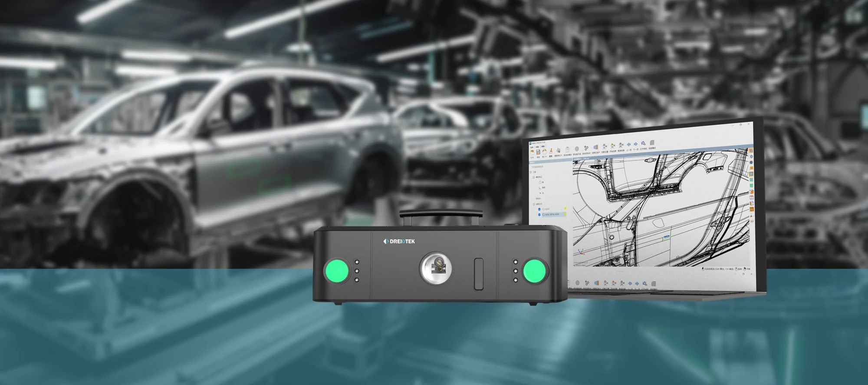Open the blue projection area tool
868x385 pixels.
tap(595, 147)
